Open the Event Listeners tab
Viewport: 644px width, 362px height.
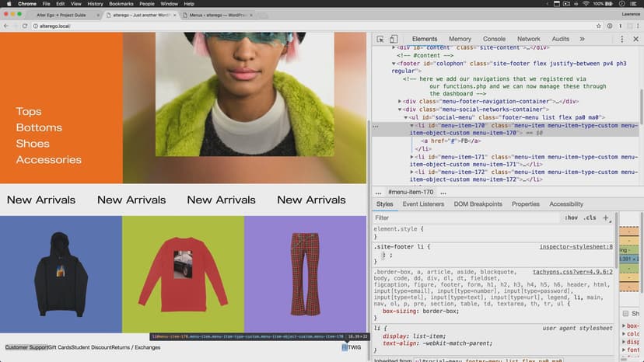(422, 204)
